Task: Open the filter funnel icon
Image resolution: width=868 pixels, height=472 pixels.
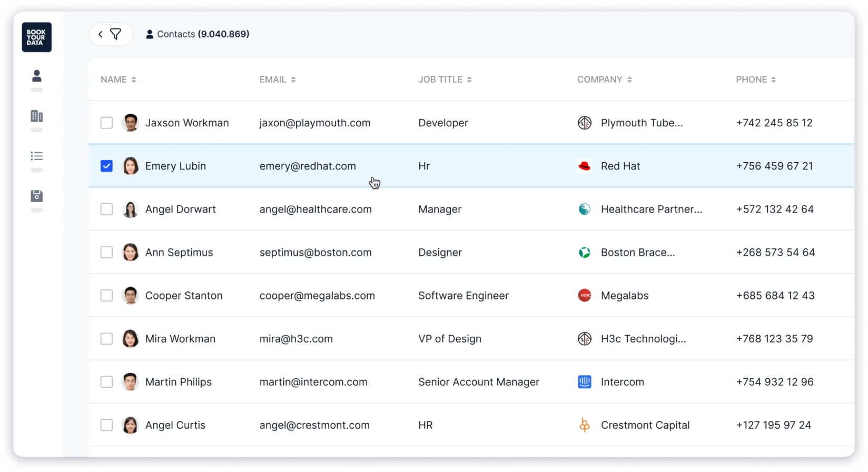Action: 115,34
